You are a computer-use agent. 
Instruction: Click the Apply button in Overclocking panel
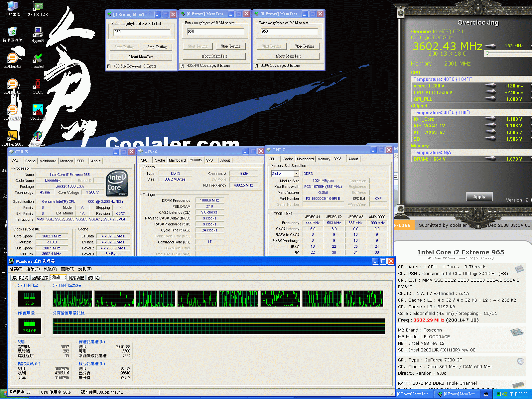click(479, 197)
